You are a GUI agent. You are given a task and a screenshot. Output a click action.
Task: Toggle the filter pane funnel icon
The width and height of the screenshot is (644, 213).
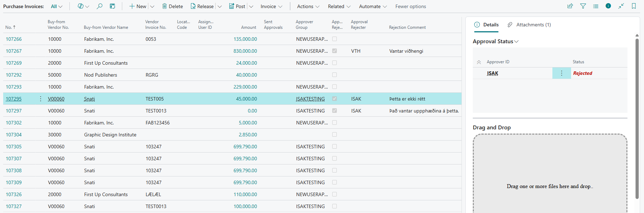(583, 6)
